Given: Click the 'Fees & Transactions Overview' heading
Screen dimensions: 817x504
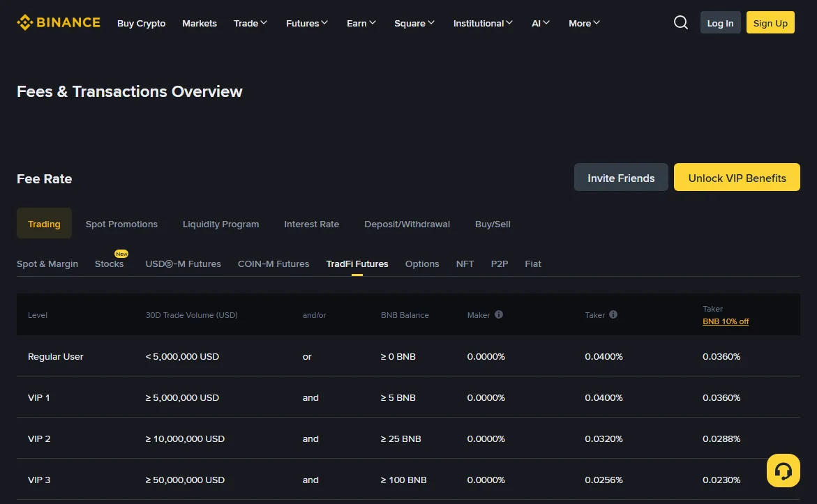Looking at the screenshot, I should point(130,91).
